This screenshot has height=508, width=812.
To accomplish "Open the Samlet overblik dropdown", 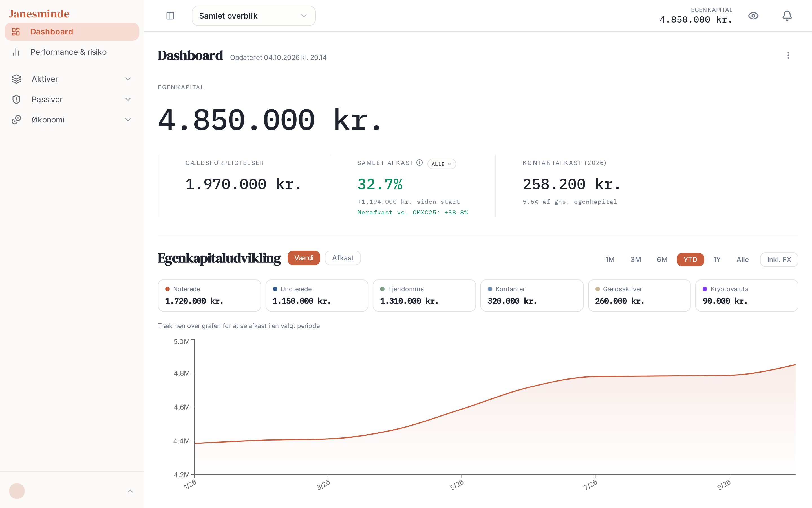I will tap(253, 16).
